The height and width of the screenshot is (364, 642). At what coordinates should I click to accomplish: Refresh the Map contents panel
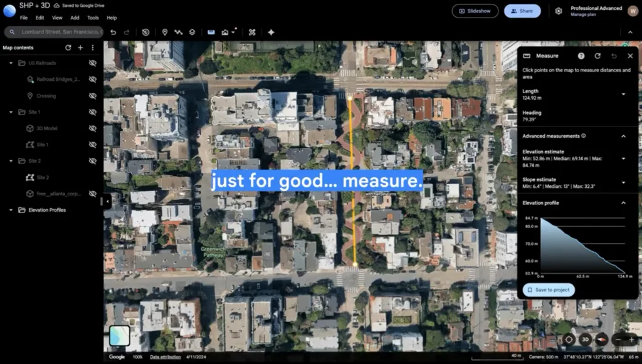click(68, 48)
